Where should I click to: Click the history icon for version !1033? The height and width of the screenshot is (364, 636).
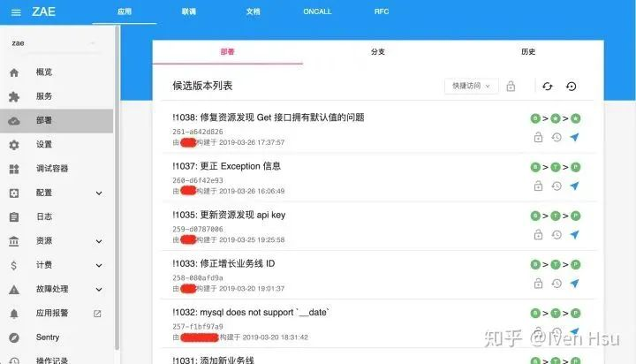556,284
